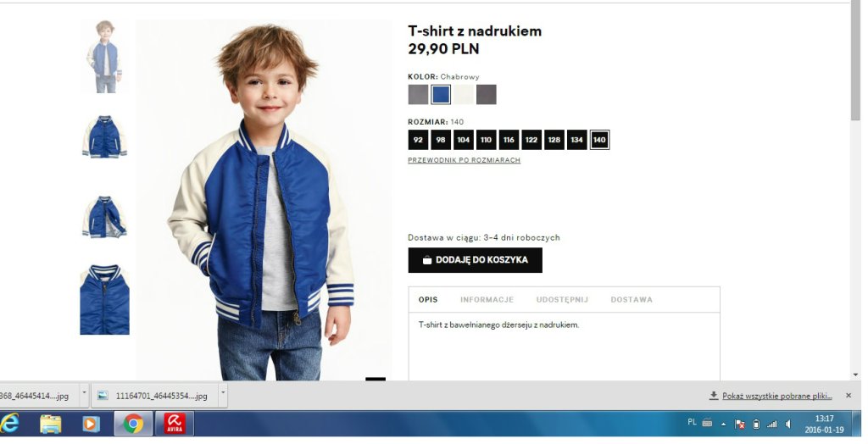Close the downloads bar
This screenshot has height=444, width=868.
pyautogui.click(x=848, y=396)
